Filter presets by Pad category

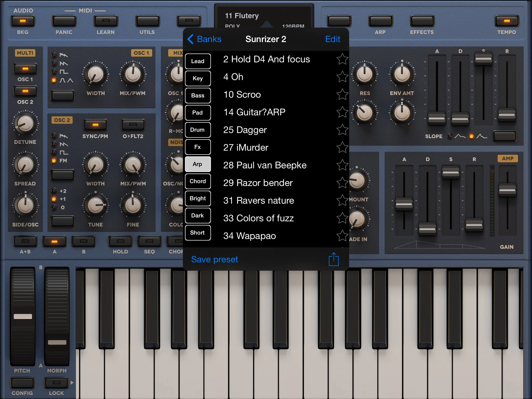198,112
